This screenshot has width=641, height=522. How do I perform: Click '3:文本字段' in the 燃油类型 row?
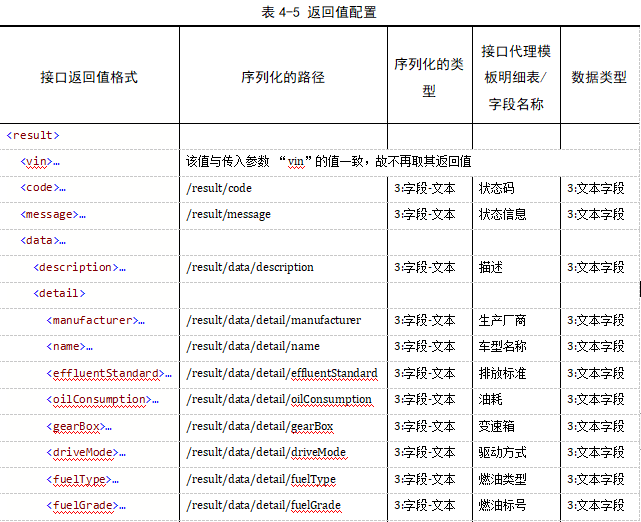[x=596, y=479]
